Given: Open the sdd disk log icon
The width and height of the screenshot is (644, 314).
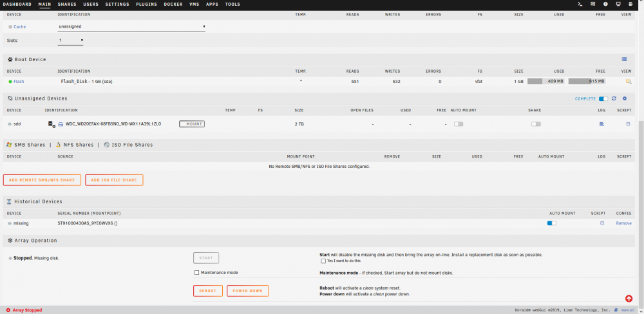Looking at the screenshot, I should coord(601,124).
